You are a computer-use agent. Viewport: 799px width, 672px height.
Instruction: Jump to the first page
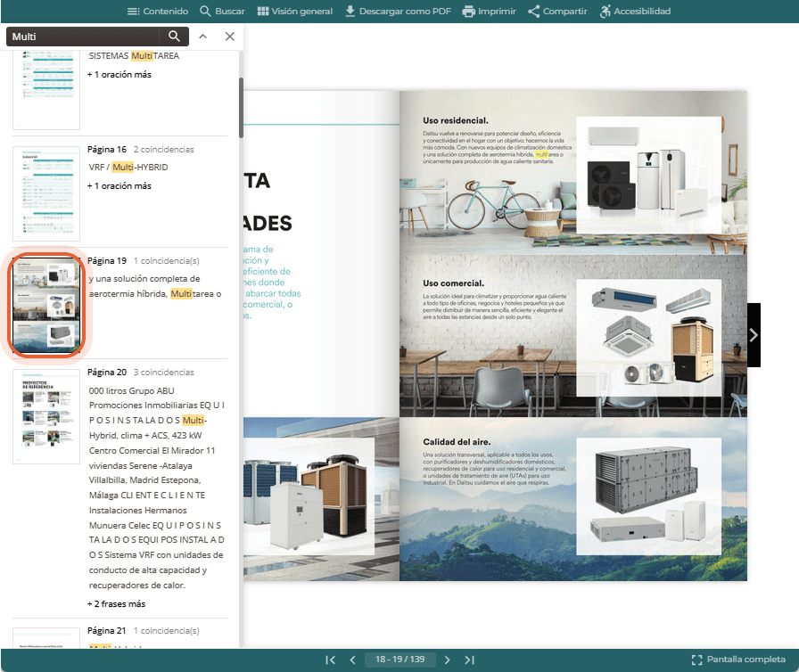tap(330, 660)
